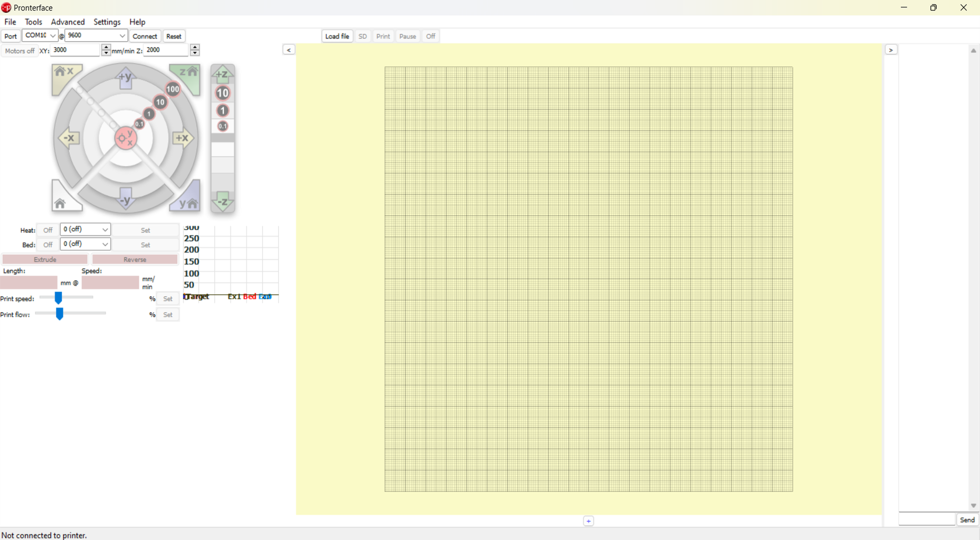Collapse the left panel with the < arrow
This screenshot has height=540, width=980.
[x=289, y=50]
